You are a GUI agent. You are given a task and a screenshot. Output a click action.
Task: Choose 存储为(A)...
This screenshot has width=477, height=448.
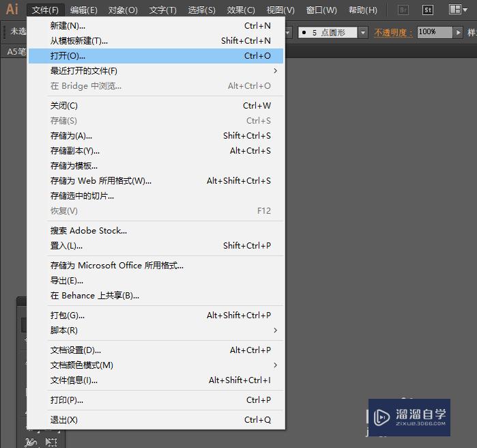(x=156, y=136)
